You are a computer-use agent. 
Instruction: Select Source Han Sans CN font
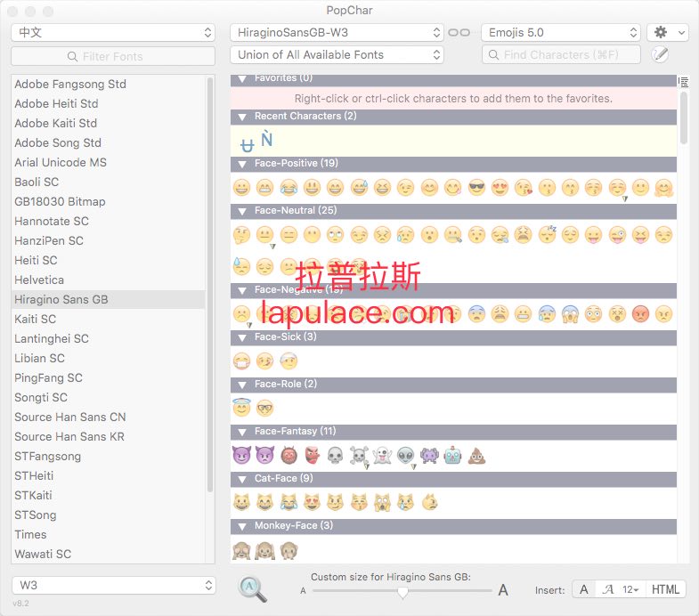coord(70,417)
